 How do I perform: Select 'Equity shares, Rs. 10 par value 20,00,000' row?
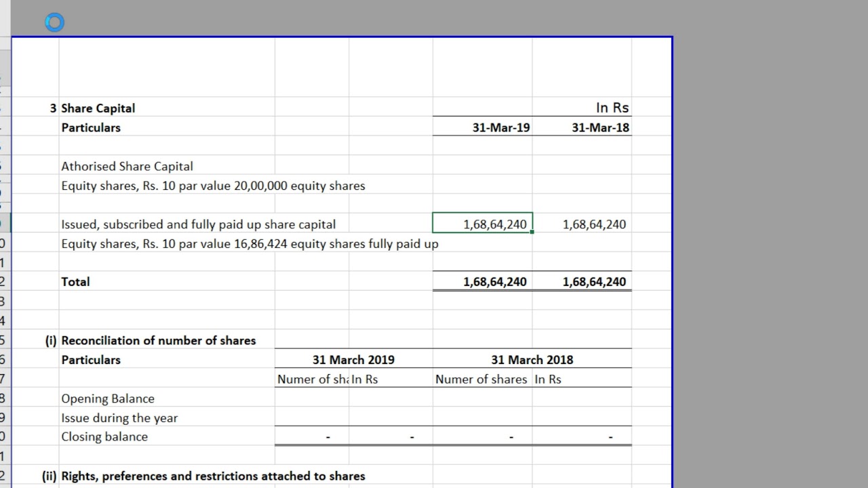click(x=213, y=186)
